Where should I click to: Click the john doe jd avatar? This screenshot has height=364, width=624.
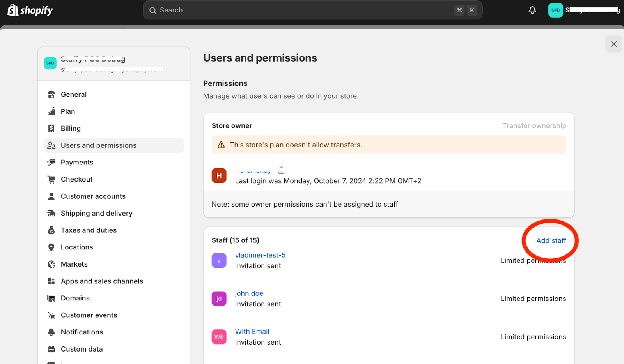click(219, 299)
